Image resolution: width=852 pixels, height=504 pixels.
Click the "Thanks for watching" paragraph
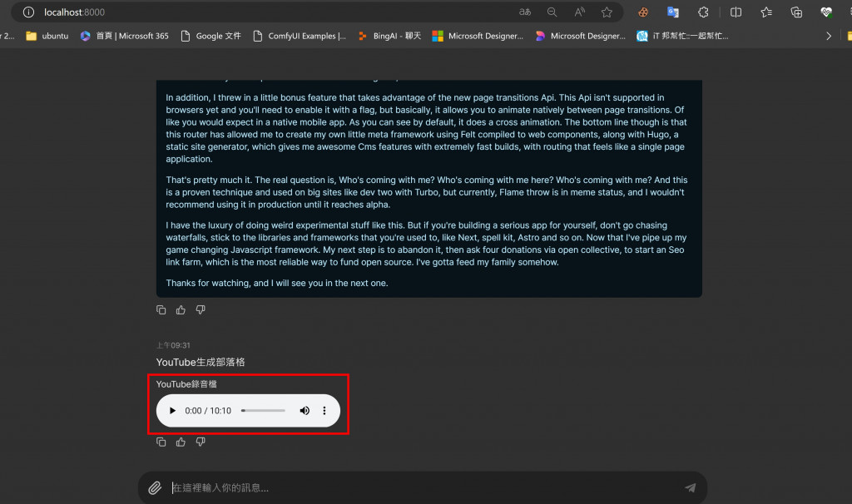[x=277, y=283]
